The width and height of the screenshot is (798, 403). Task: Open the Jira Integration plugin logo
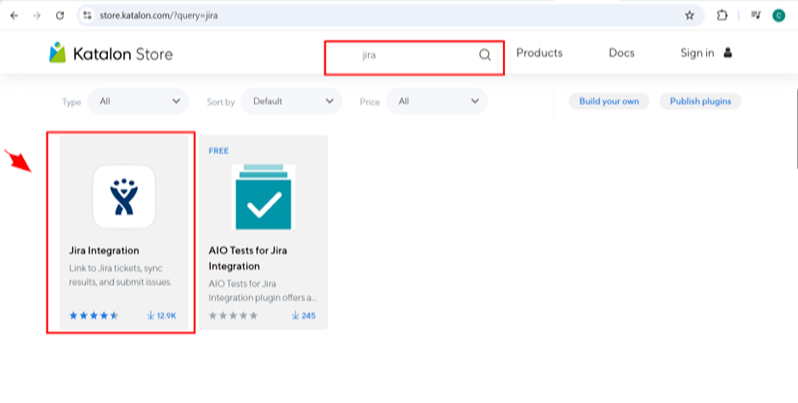click(124, 197)
